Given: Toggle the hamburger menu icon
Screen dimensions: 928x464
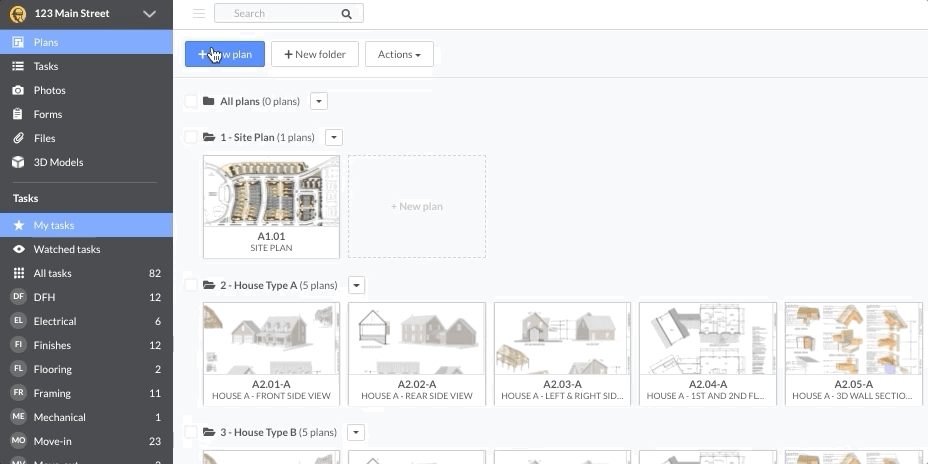Looking at the screenshot, I should pyautogui.click(x=199, y=14).
